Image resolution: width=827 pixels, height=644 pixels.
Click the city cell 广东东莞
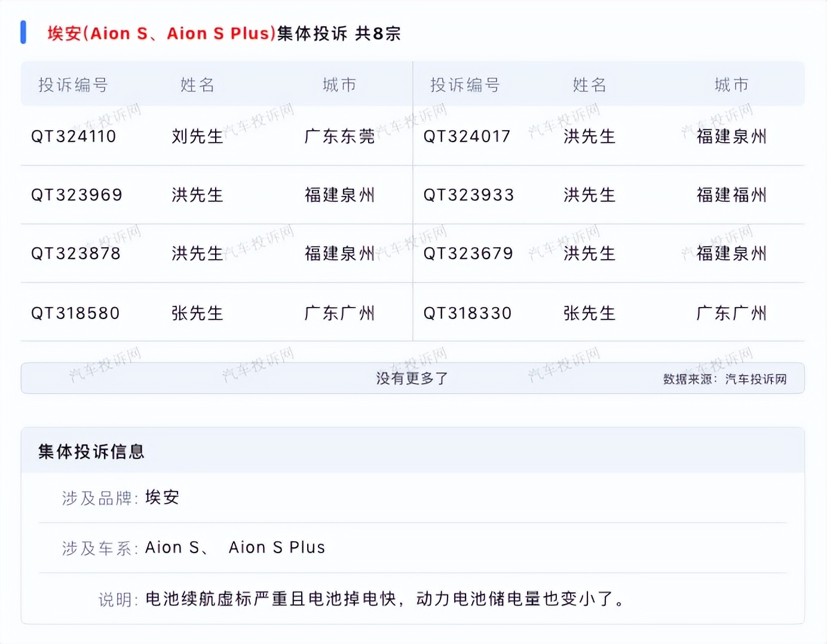[339, 137]
